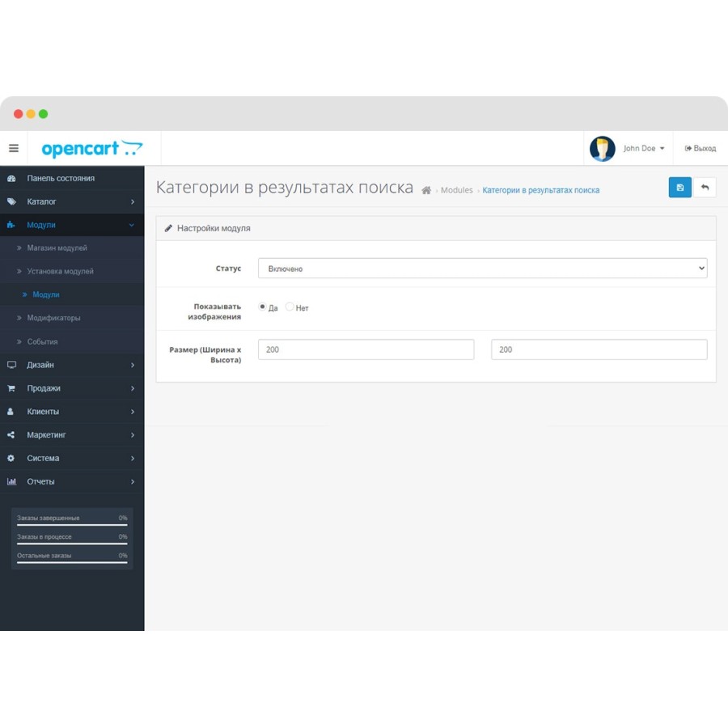Expand the Маркетинг menu

point(72,435)
